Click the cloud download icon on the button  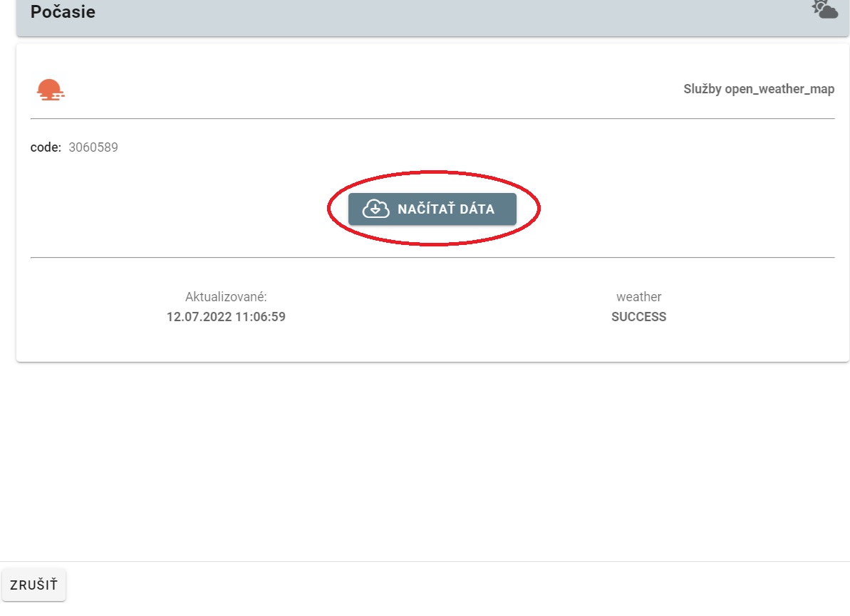point(375,209)
